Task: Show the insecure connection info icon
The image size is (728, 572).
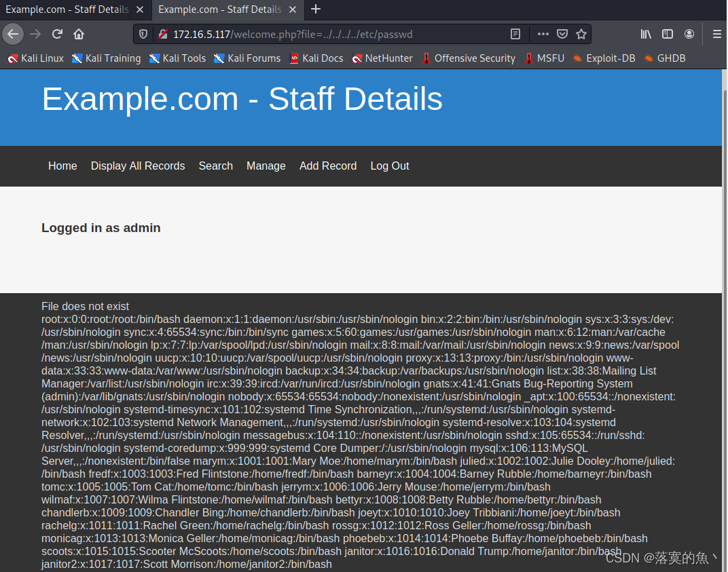Action: tap(162, 34)
